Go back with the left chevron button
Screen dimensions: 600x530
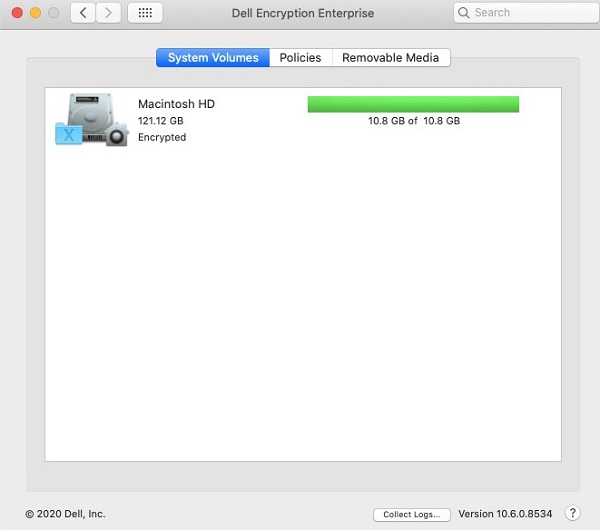(83, 13)
